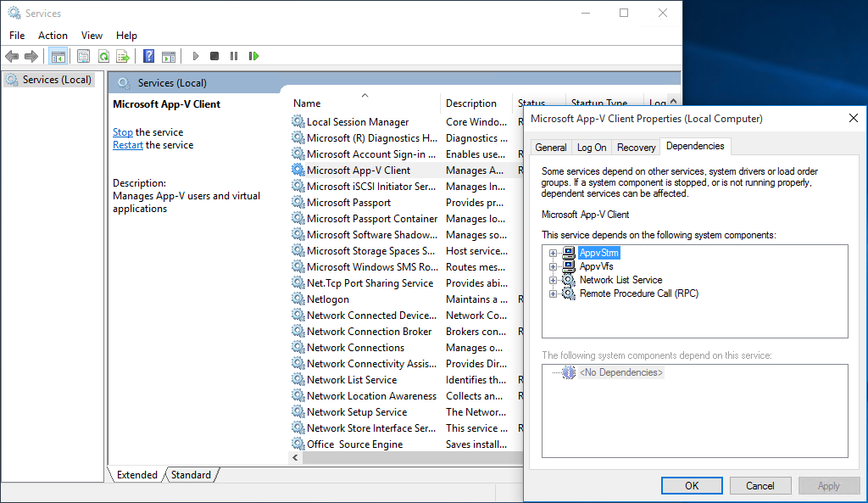868x503 pixels.
Task: Select the Dependencies tab
Action: (x=695, y=146)
